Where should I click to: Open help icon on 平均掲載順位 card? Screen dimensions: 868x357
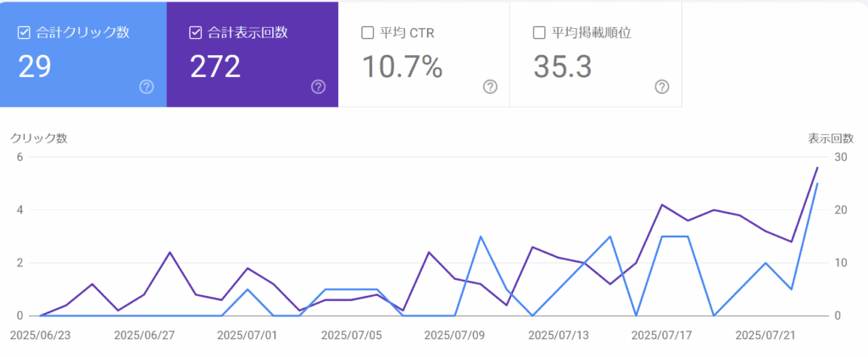661,86
